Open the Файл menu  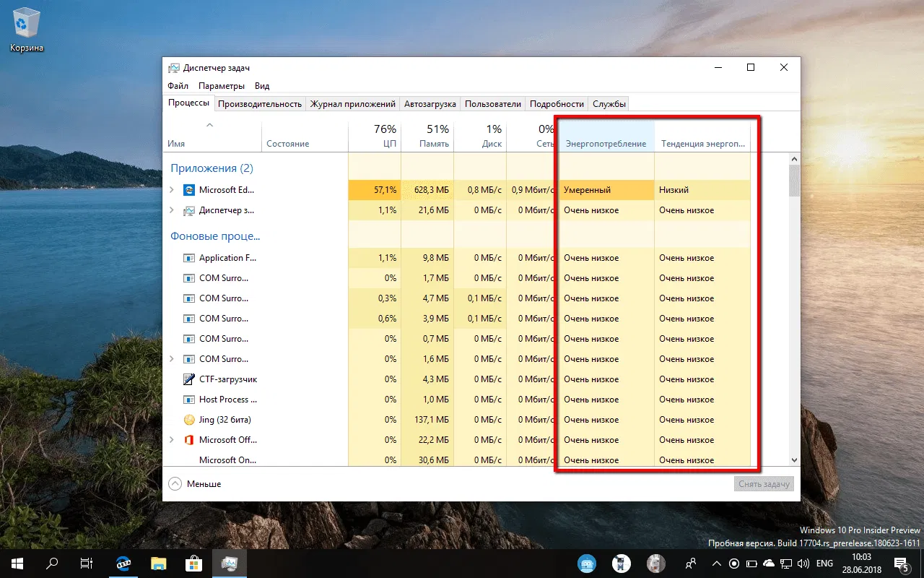click(x=178, y=86)
